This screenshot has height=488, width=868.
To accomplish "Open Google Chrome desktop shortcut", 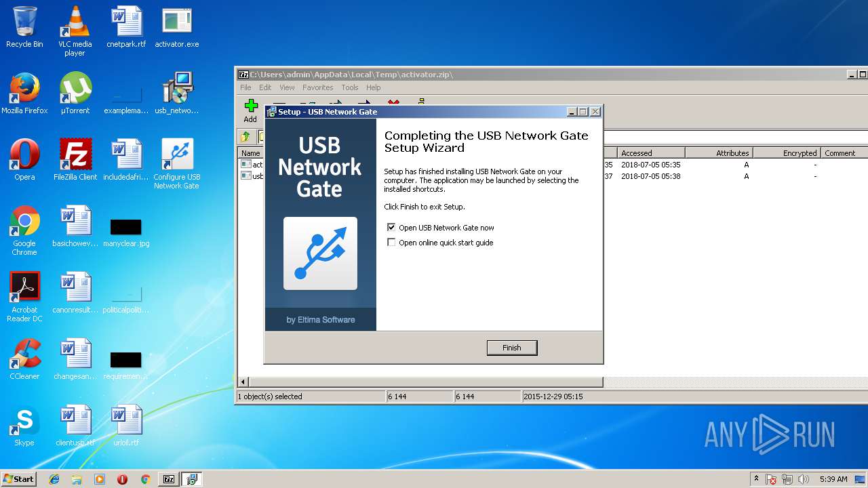I will [24, 230].
